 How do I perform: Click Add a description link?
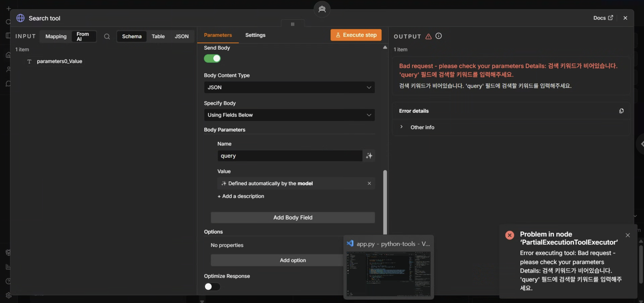pyautogui.click(x=241, y=196)
